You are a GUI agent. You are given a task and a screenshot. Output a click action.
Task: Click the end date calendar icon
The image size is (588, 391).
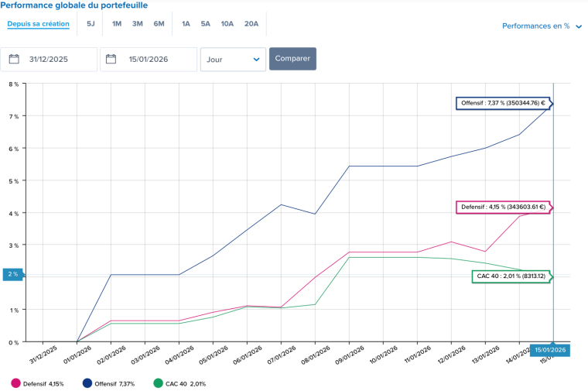pyautogui.click(x=111, y=59)
